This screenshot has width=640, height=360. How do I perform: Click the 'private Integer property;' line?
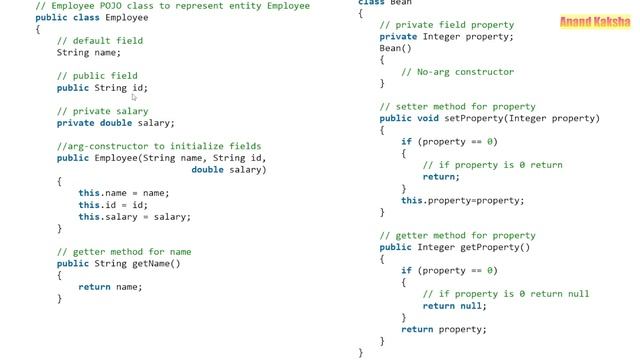pos(446,37)
